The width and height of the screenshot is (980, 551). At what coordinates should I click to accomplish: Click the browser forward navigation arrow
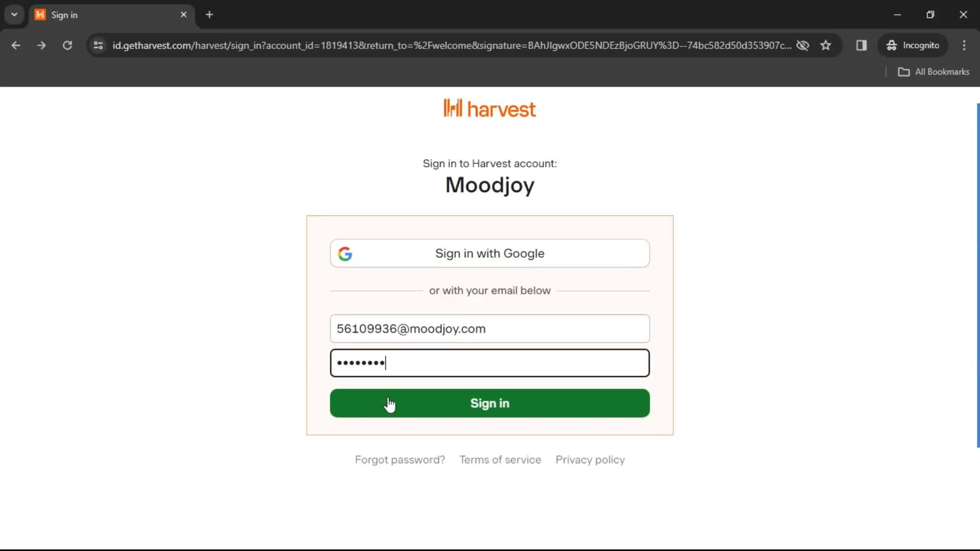pyautogui.click(x=42, y=45)
